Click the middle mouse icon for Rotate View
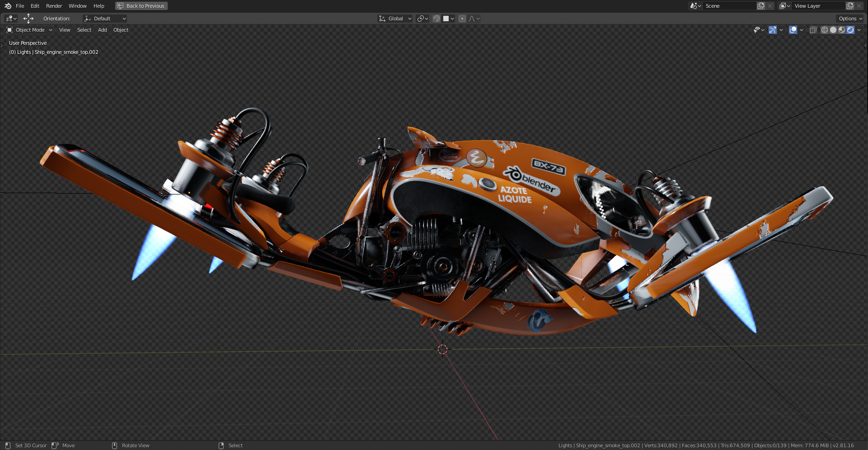Screen dimensions: 868x450 (x=114, y=445)
